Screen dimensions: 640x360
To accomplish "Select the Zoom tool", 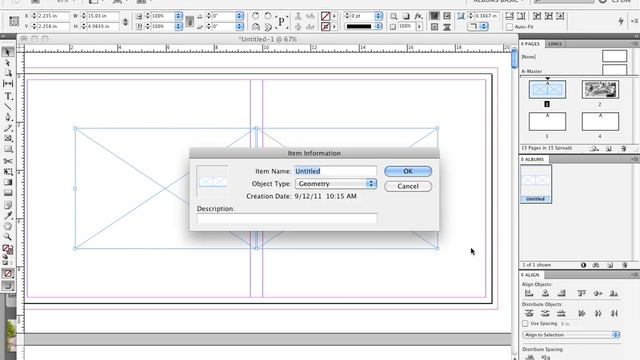I will pyautogui.click(x=8, y=237).
